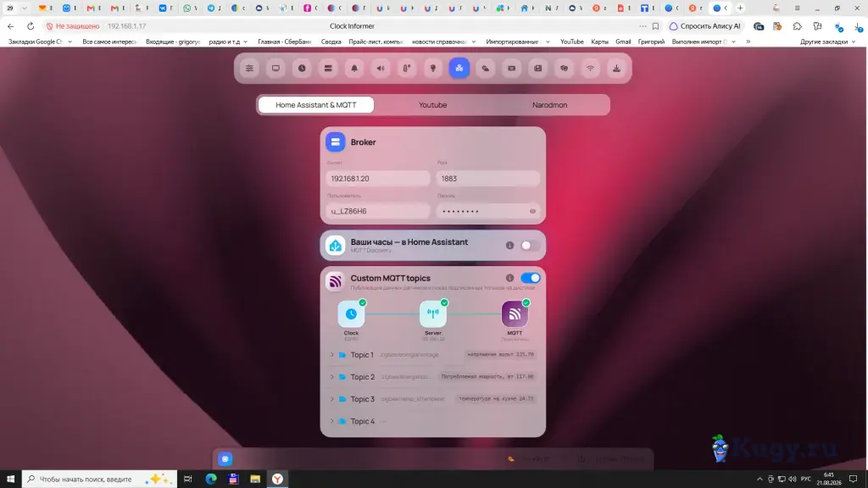Enable the MQTT Discovery toggle
This screenshot has height=488, width=868.
pyautogui.click(x=530, y=245)
